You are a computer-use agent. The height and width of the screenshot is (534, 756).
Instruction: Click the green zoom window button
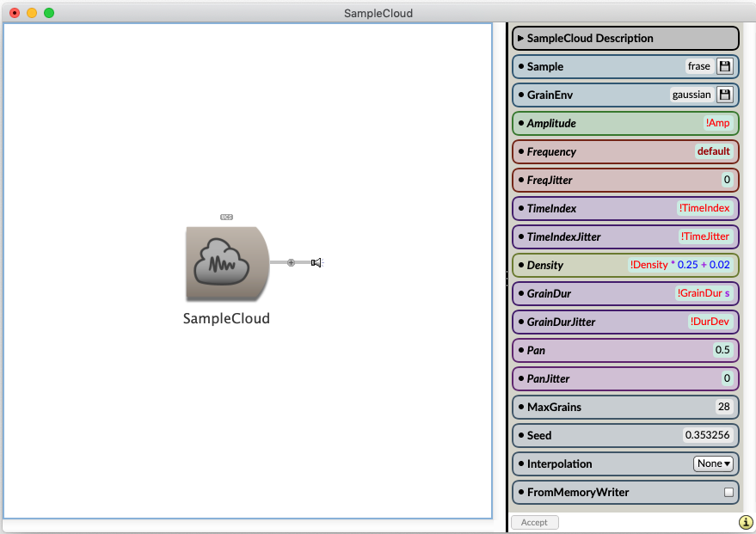click(x=49, y=13)
